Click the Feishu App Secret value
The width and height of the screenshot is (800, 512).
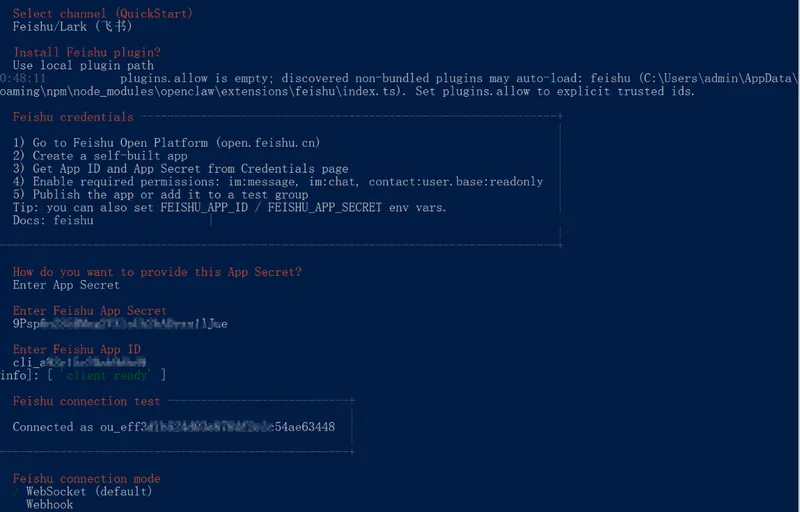(120, 324)
